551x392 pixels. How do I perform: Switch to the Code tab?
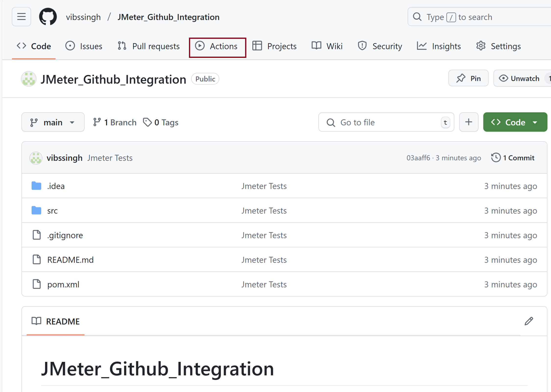pos(34,46)
